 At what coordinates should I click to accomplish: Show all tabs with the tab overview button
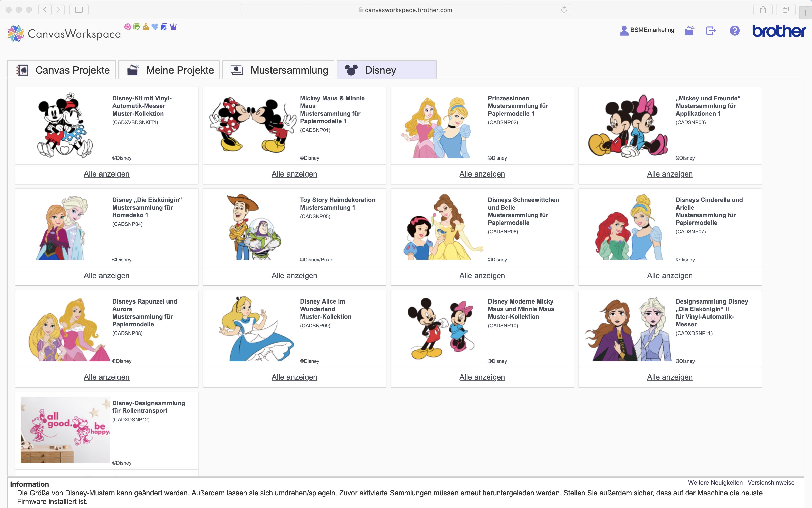click(x=786, y=10)
